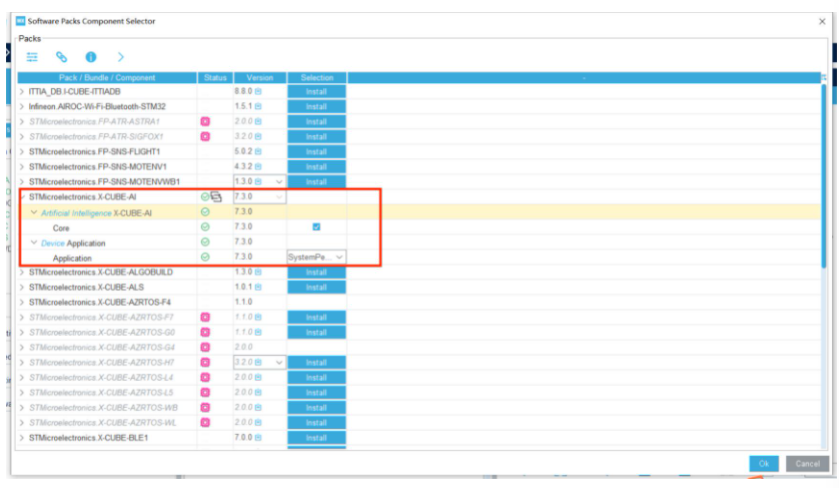839x488 pixels.
Task: Click the pink status icon for X-CUBE-AZRTOS-F7
Action: [x=205, y=317]
